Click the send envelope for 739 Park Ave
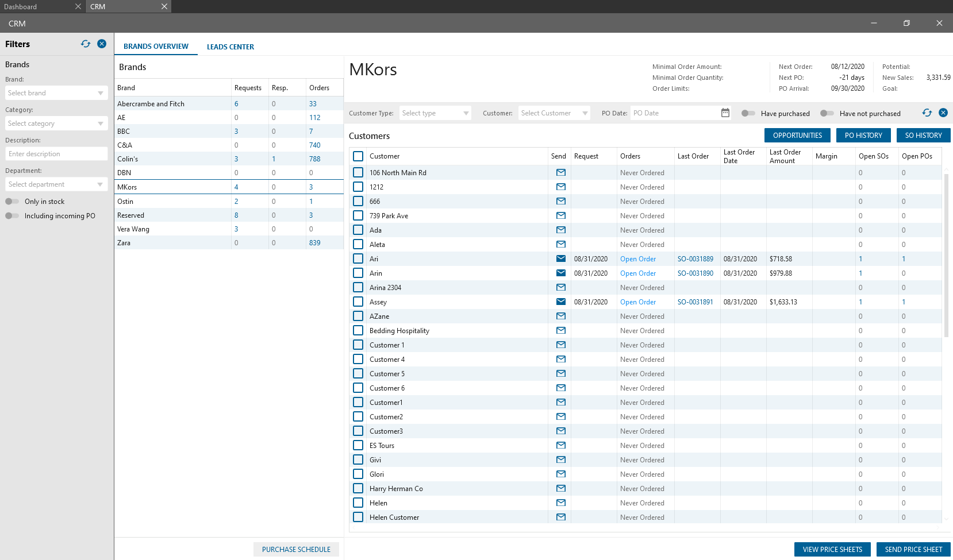The width and height of the screenshot is (953, 560). pyautogui.click(x=561, y=215)
